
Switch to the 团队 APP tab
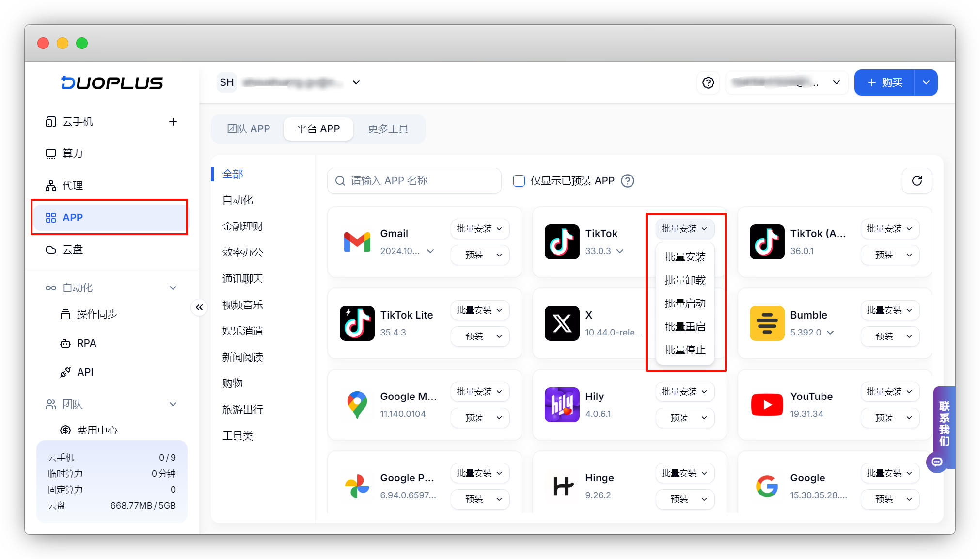click(248, 129)
